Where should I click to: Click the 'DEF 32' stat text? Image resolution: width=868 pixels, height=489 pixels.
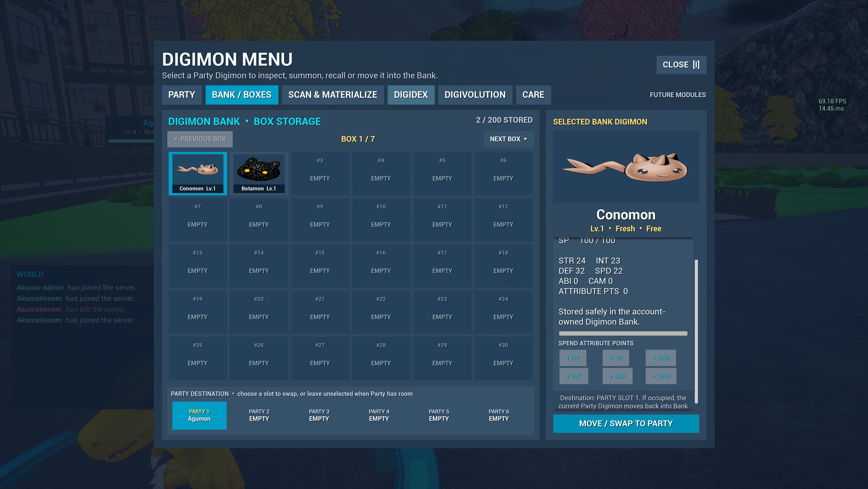tap(572, 271)
